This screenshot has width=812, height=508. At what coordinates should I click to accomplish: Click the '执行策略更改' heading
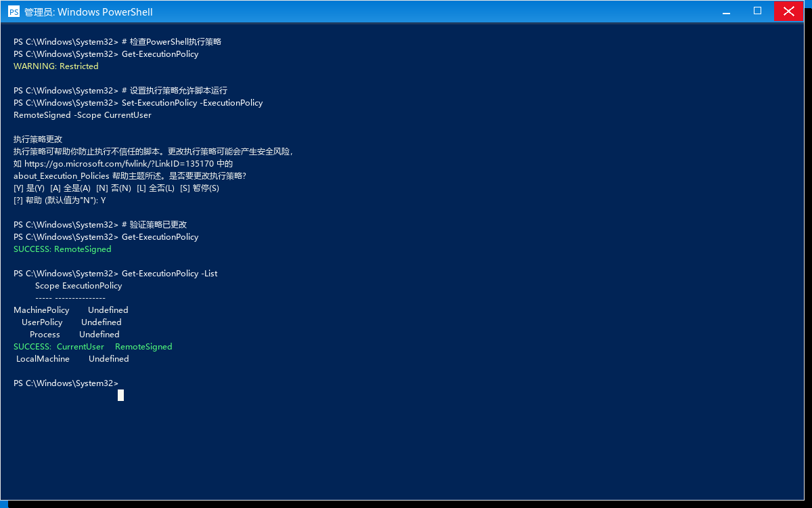point(38,140)
